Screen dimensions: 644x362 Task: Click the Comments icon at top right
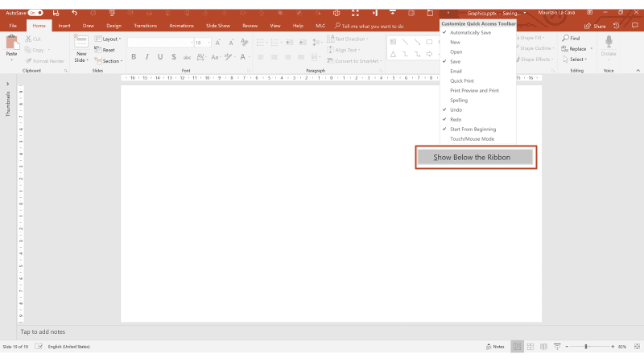[x=635, y=26]
